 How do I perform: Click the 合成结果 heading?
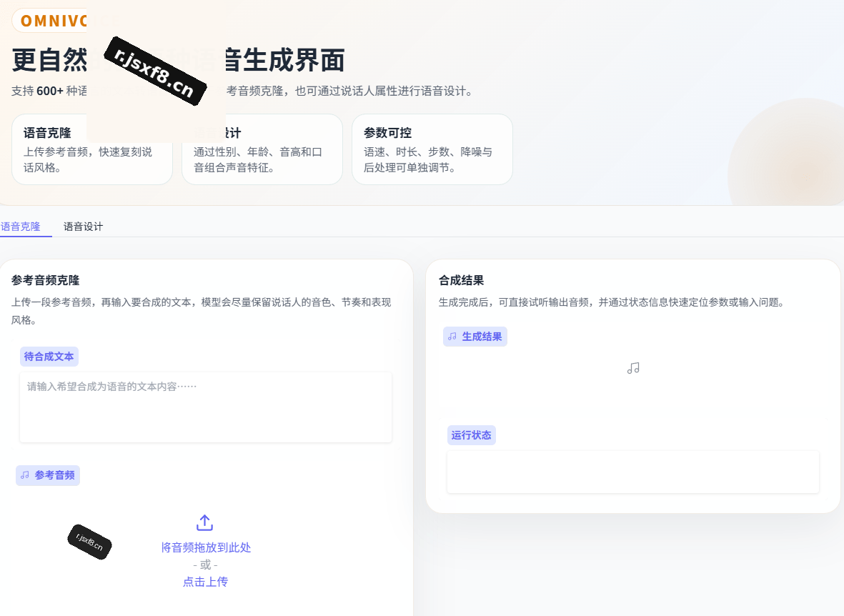[x=461, y=280]
